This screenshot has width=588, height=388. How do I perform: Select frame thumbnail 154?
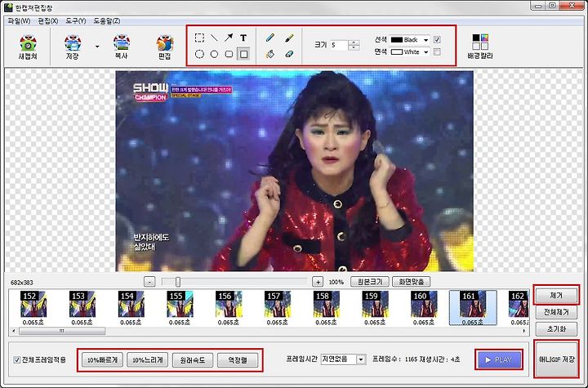click(x=131, y=307)
